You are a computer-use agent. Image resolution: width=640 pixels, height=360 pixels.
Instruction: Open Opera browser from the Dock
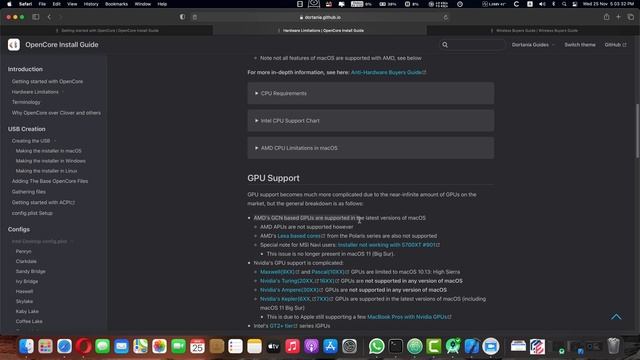83,347
